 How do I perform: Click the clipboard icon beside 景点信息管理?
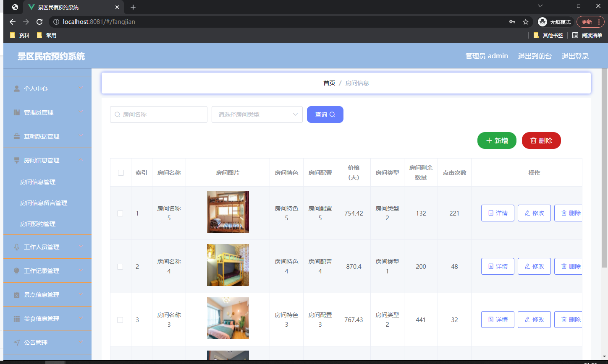(17, 295)
